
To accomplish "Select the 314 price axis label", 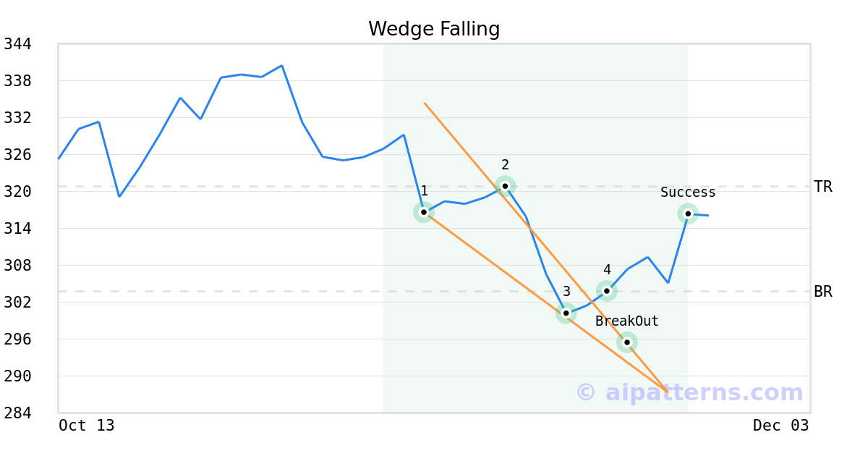I will point(17,229).
